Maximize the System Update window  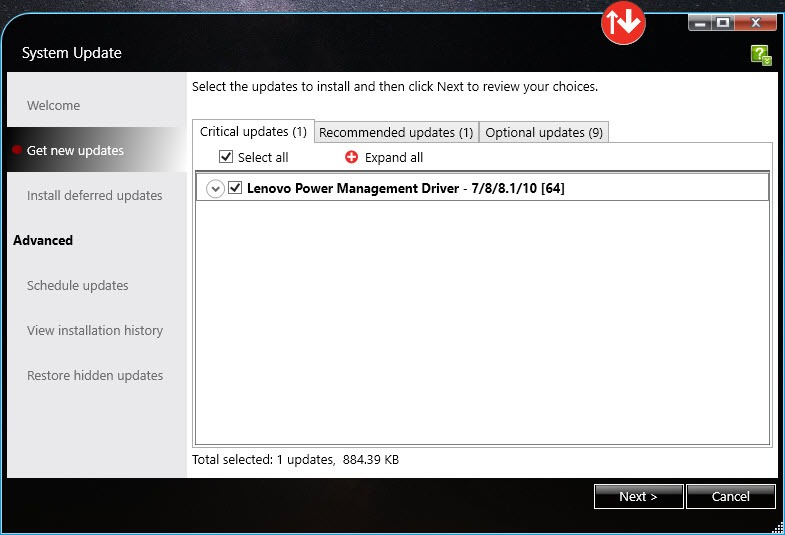[723, 23]
